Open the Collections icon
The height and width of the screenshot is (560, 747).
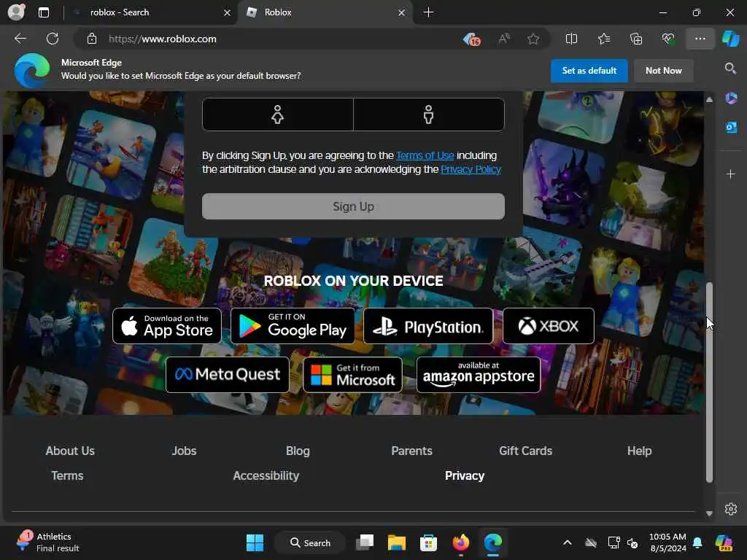pos(636,39)
